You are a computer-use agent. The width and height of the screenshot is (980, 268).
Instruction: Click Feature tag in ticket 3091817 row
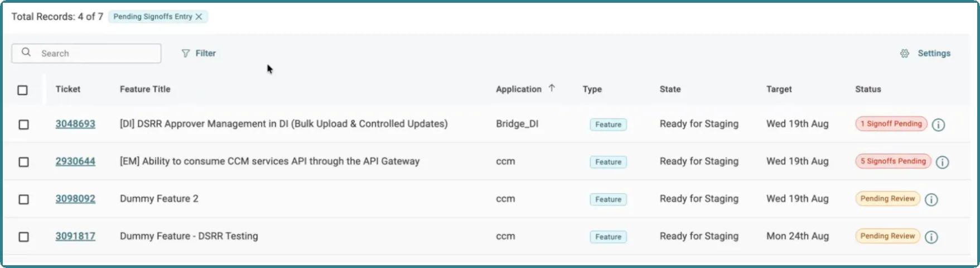(x=608, y=237)
